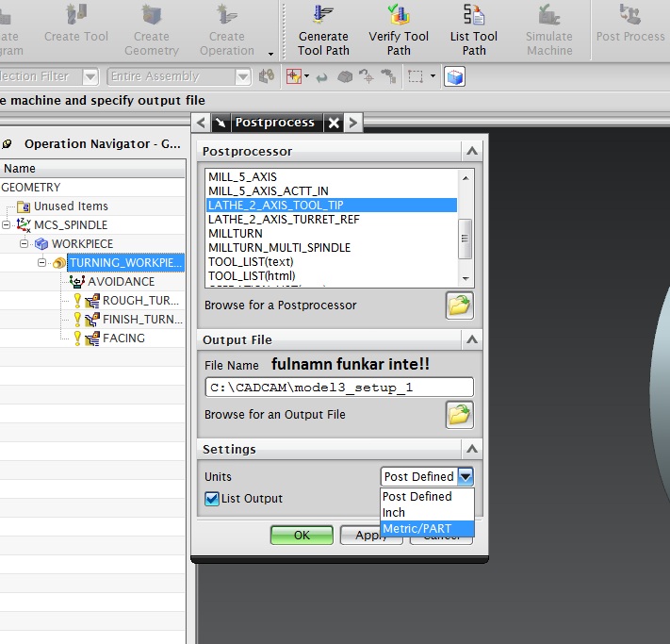Click the Generate Tool Path icon

[323, 14]
